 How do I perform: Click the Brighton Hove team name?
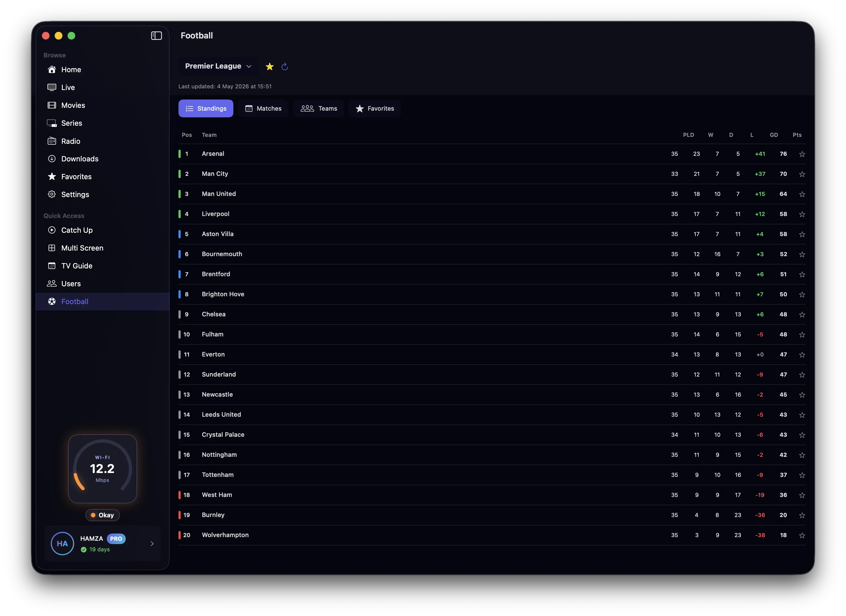coord(223,294)
